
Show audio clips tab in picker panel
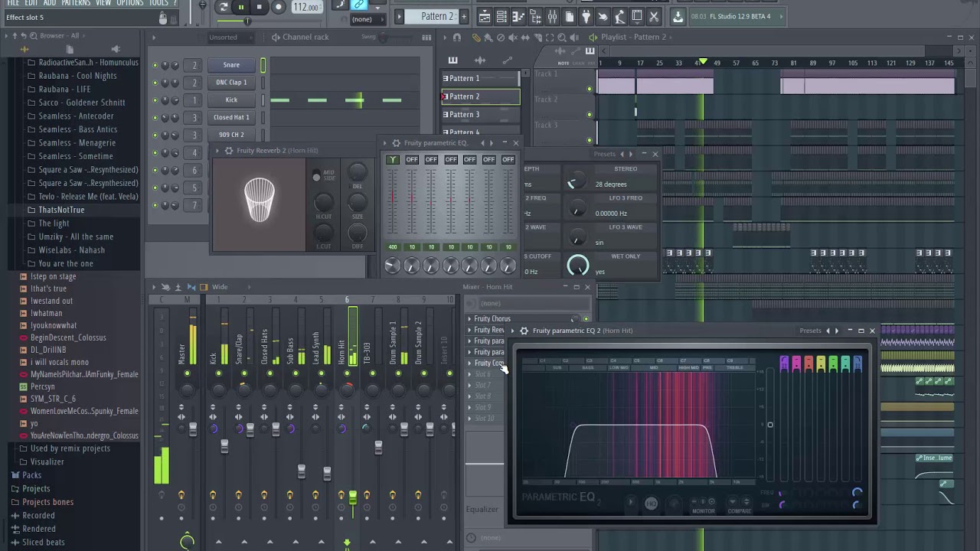(x=480, y=60)
